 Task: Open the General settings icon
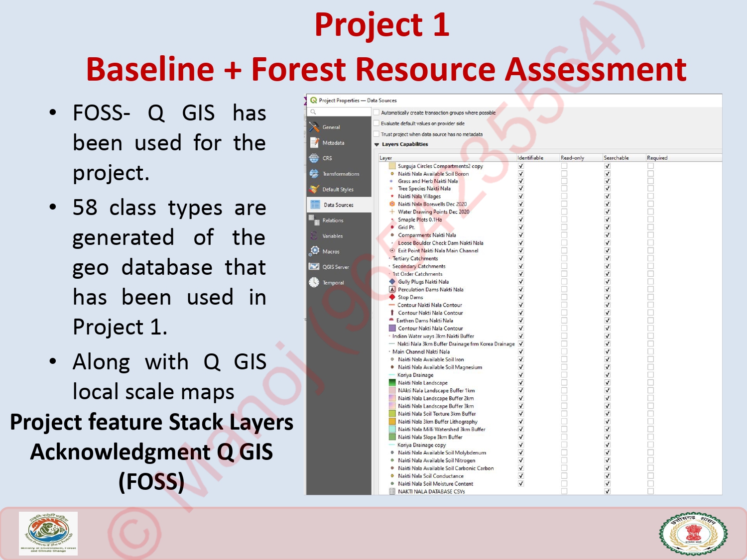click(x=314, y=127)
